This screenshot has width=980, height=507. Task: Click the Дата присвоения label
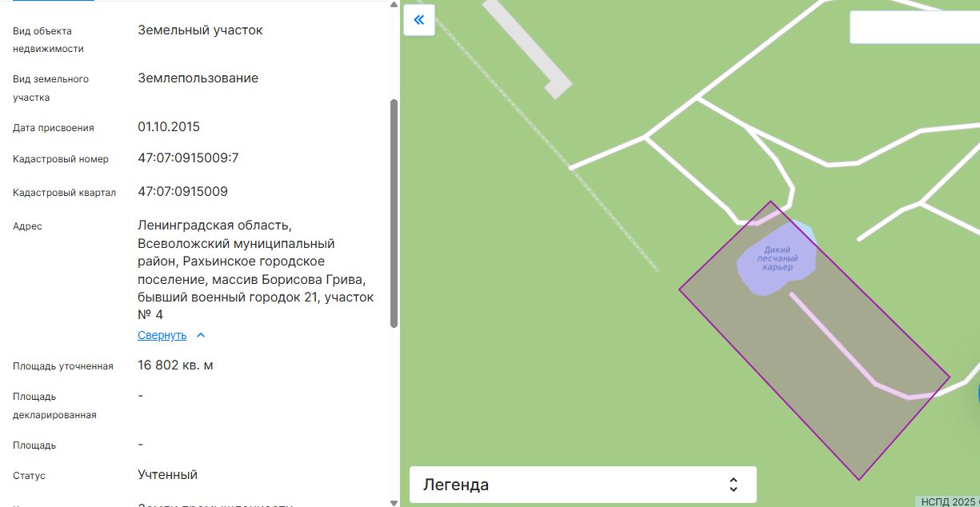click(x=54, y=128)
